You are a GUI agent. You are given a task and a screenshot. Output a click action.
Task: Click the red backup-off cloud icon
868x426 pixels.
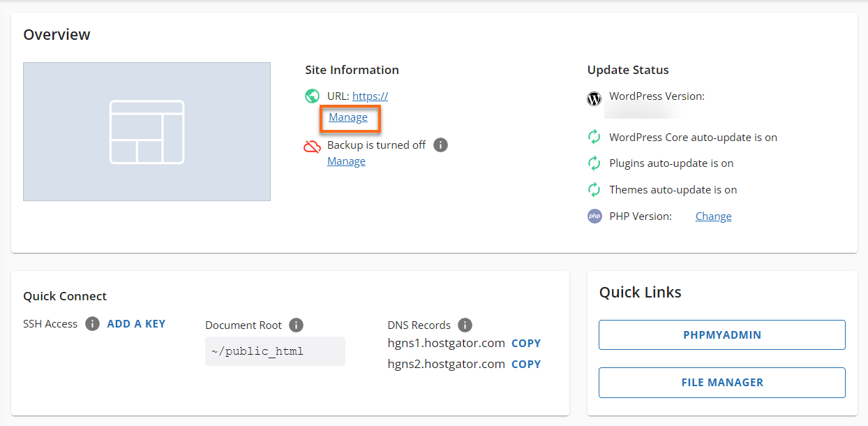coord(313,145)
